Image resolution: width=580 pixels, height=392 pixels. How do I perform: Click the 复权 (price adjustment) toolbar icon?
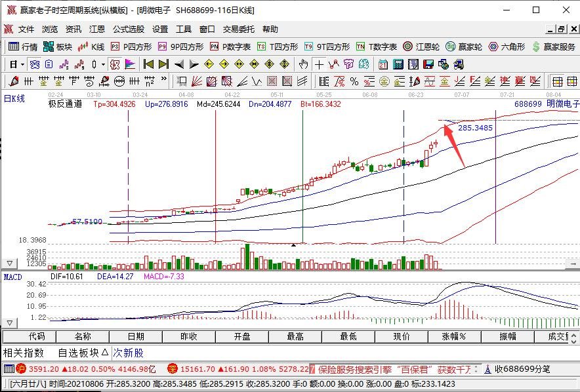[115, 65]
